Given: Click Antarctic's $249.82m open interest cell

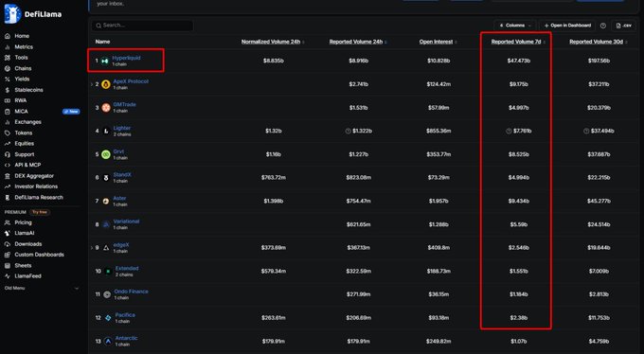Looking at the screenshot, I should point(438,342).
